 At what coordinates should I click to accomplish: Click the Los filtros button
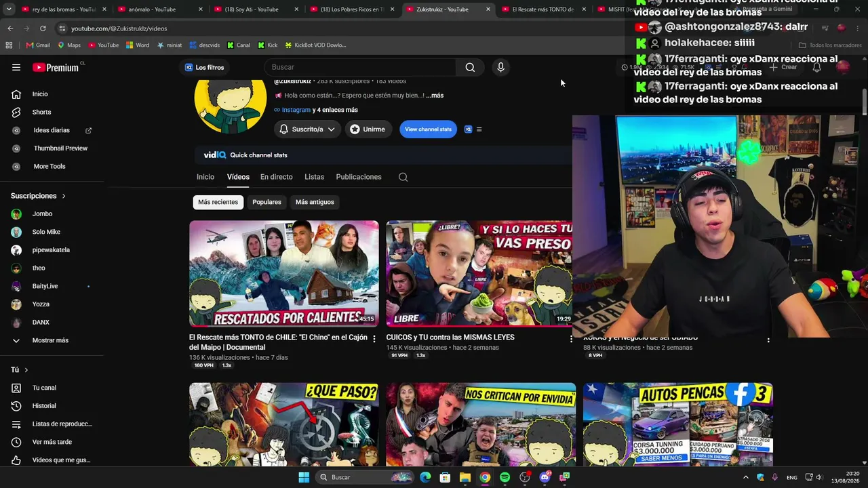[x=204, y=67]
